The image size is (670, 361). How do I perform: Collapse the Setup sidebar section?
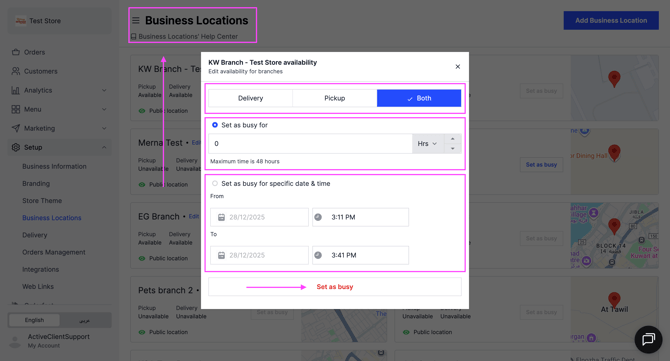coord(59,147)
